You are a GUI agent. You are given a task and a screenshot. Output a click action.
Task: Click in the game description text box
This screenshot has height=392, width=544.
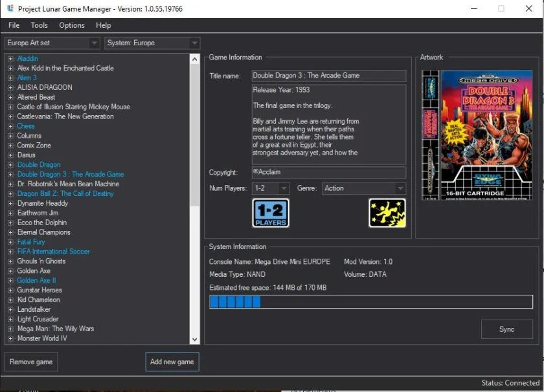pos(329,124)
